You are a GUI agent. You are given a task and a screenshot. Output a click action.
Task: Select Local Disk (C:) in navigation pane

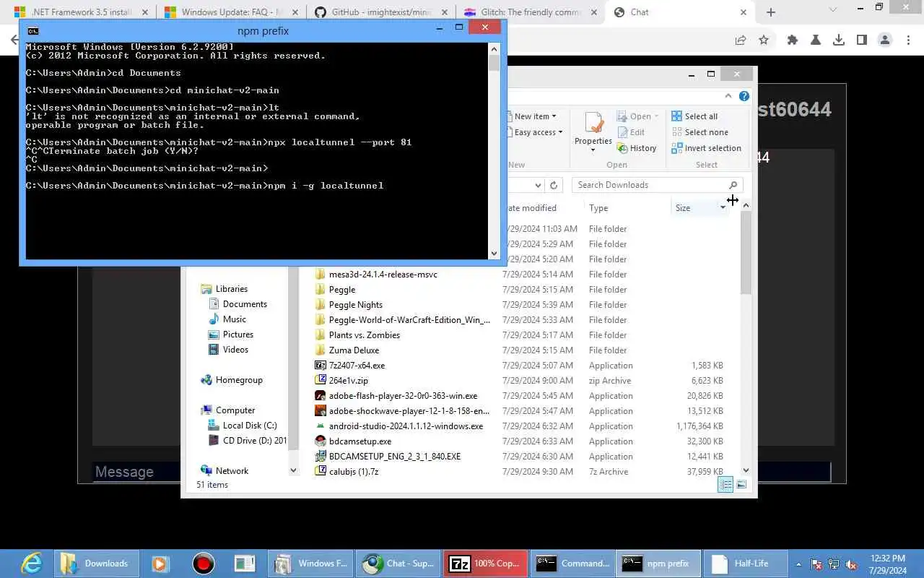point(242,426)
